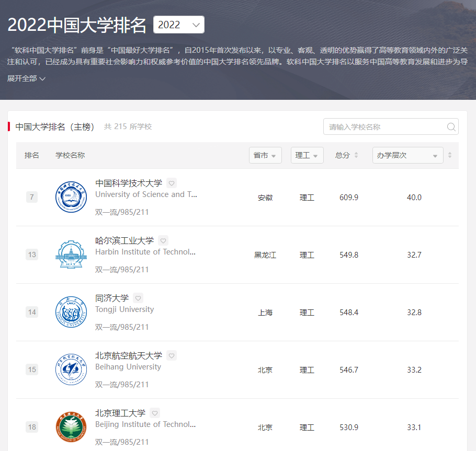The width and height of the screenshot is (476, 451).
Task: Open 北京航空航天大学 school page
Action: point(129,355)
